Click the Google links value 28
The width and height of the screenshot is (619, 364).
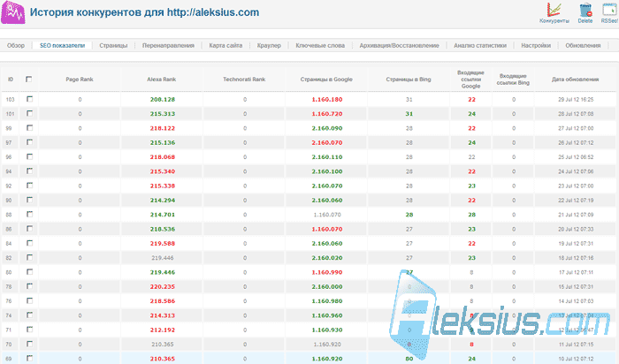471,215
